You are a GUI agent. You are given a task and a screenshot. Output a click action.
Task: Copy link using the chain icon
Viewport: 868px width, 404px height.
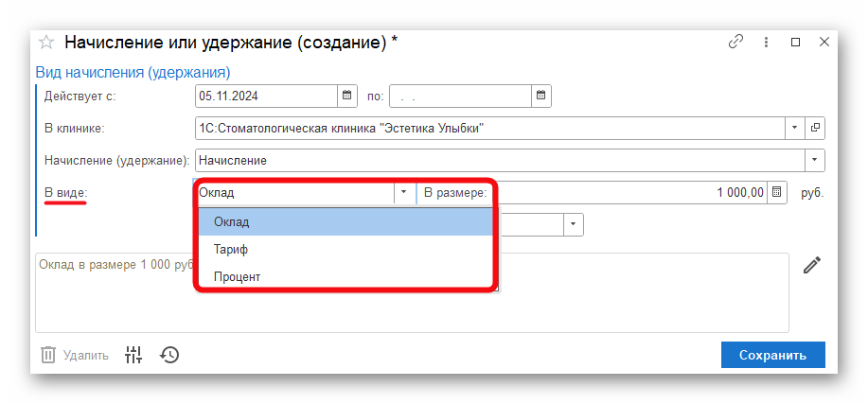click(x=735, y=42)
